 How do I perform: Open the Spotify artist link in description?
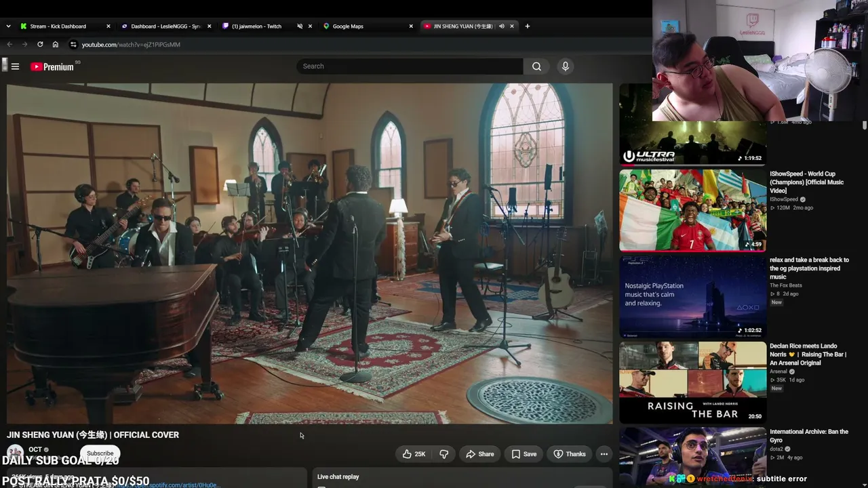168,485
